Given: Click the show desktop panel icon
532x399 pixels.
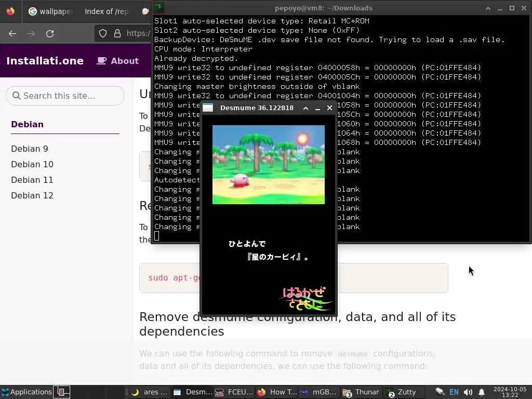Looking at the screenshot, I should pyautogui.click(x=62, y=392).
